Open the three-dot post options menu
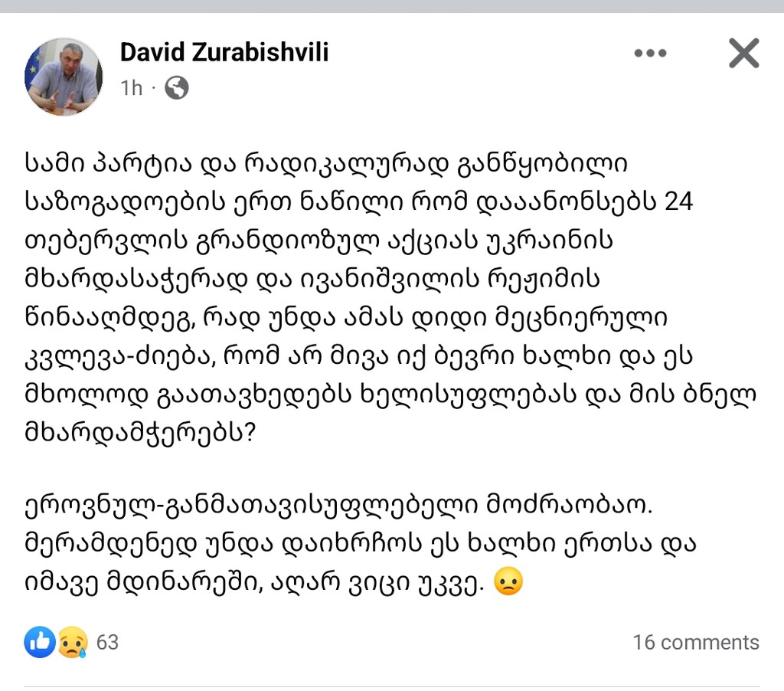This screenshot has width=784, height=691. pyautogui.click(x=650, y=53)
